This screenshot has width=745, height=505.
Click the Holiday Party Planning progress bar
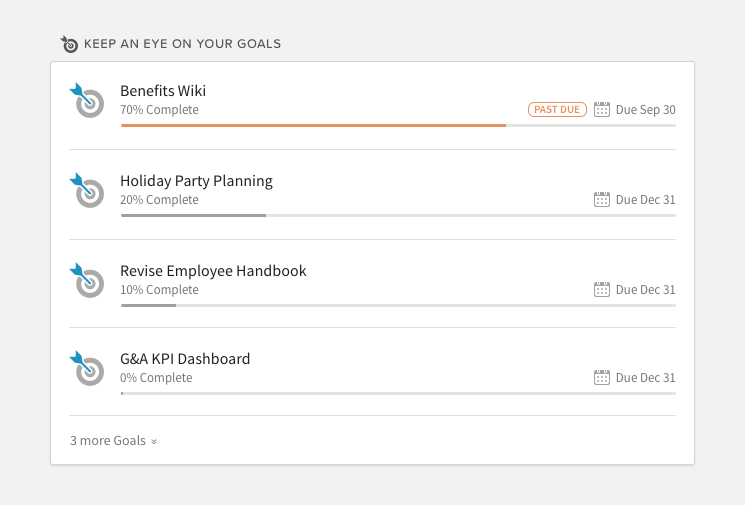point(398,216)
